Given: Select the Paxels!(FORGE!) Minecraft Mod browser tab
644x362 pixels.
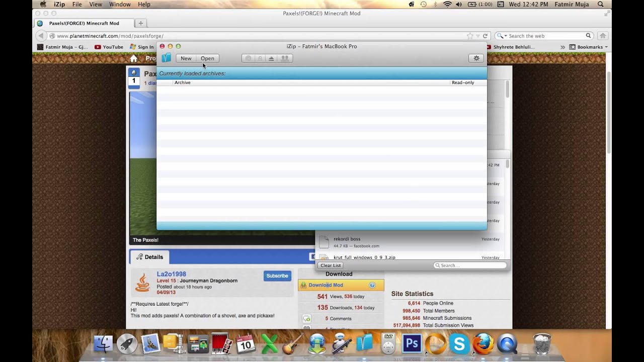Looking at the screenshot, I should 84,23.
